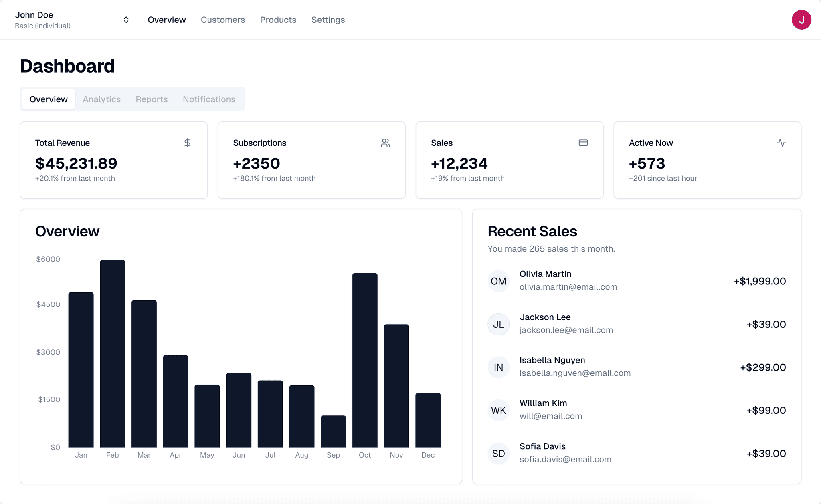Open the Customers navigation icon

tap(223, 19)
